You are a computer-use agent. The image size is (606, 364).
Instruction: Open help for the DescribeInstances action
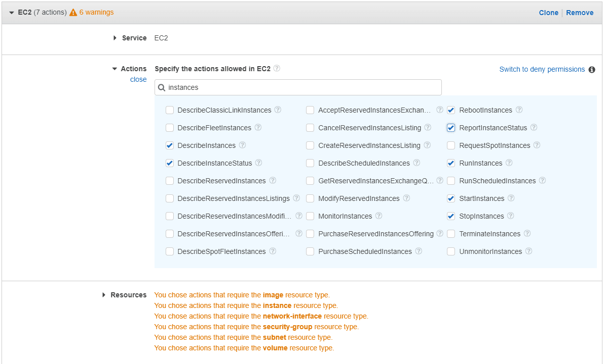242,145
